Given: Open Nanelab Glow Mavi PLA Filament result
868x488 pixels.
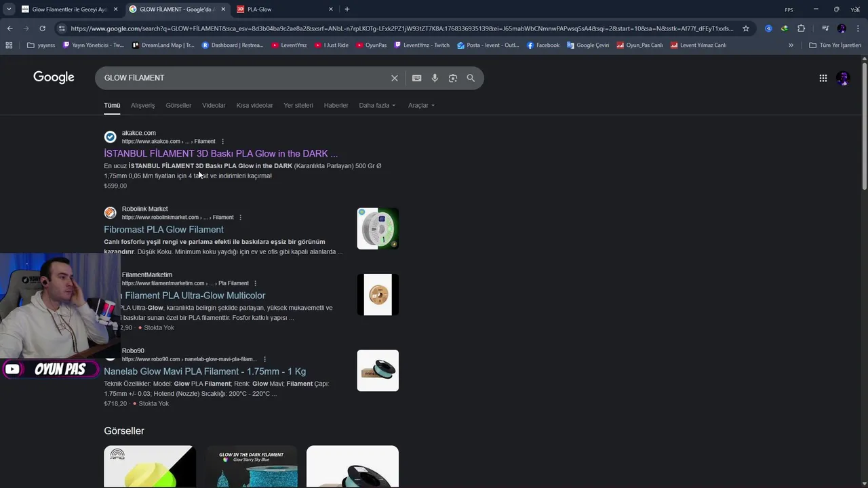Looking at the screenshot, I should pos(205,371).
